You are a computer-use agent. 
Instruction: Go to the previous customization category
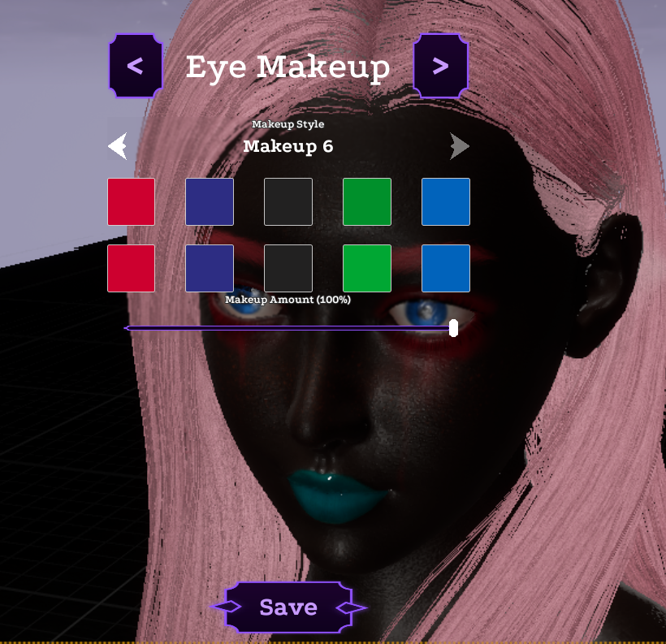point(136,66)
